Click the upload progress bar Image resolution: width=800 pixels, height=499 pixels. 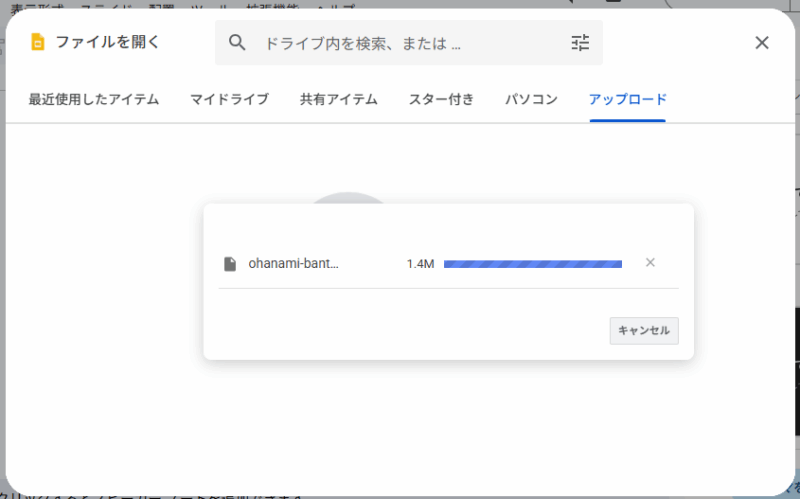click(532, 264)
